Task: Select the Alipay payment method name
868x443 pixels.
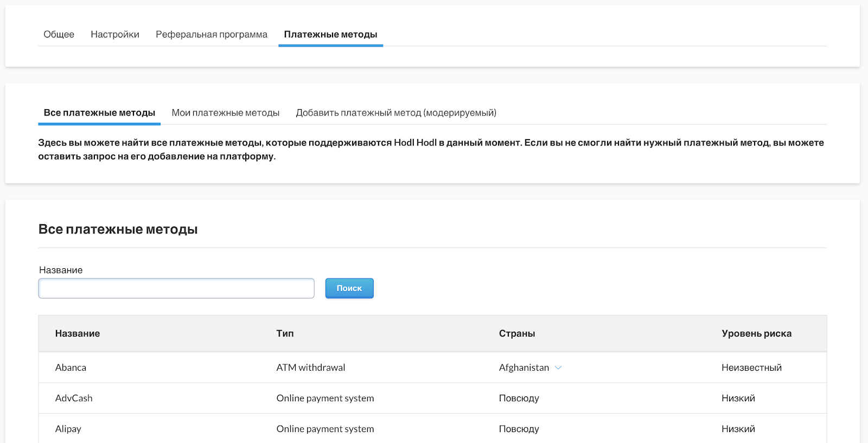Action: (68, 429)
